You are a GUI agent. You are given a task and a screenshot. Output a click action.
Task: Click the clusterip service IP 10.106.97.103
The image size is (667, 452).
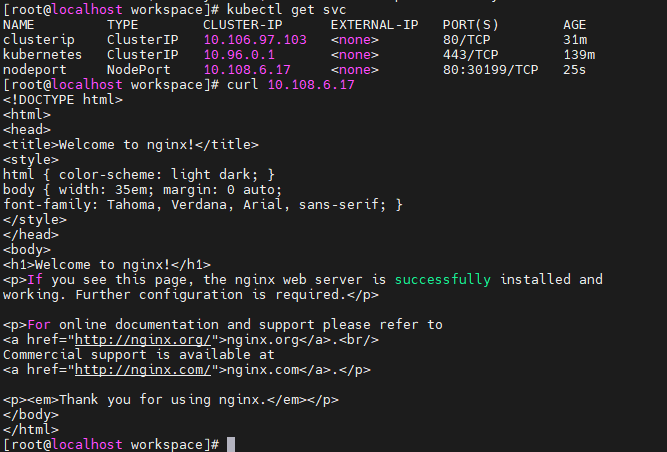click(255, 40)
